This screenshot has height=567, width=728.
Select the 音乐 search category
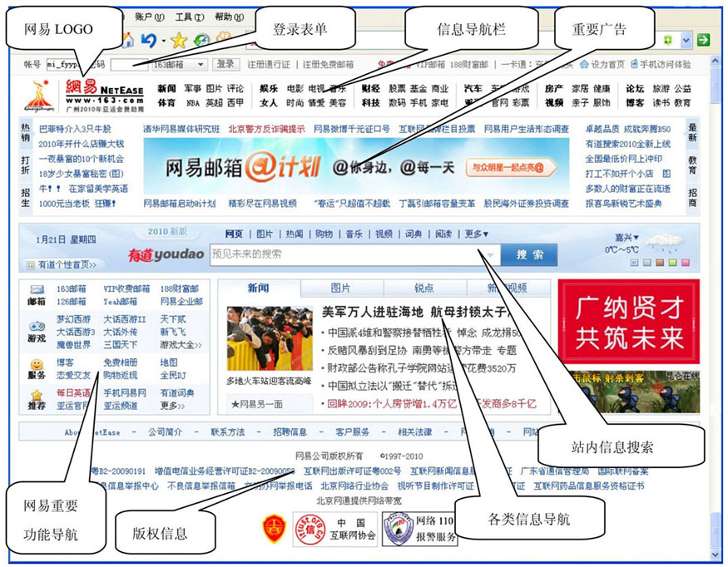354,234
